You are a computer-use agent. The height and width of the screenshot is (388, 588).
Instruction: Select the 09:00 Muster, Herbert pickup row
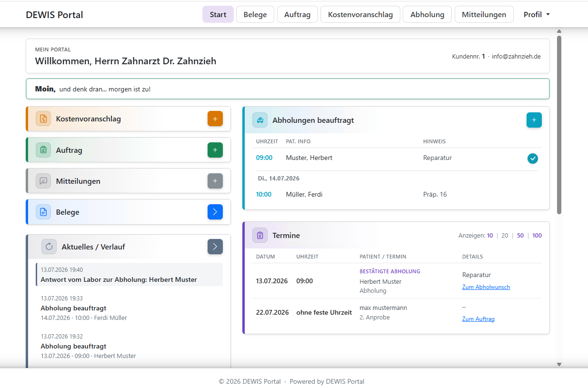[x=397, y=158]
